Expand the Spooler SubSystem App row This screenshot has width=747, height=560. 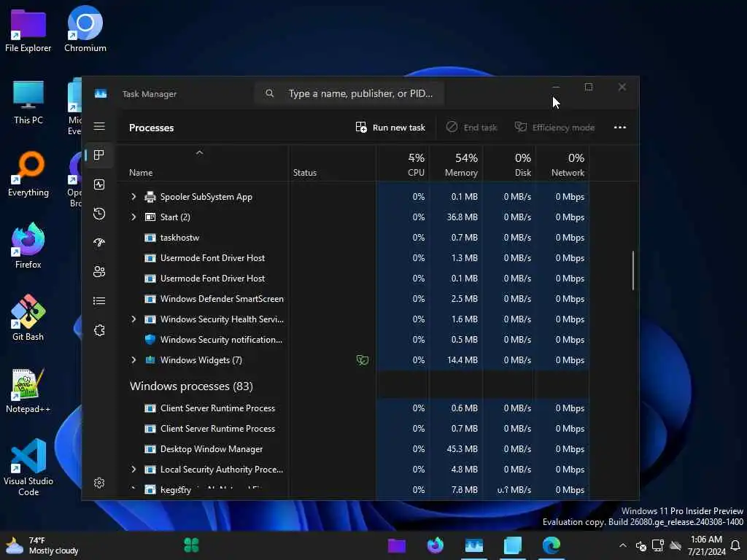(x=133, y=197)
